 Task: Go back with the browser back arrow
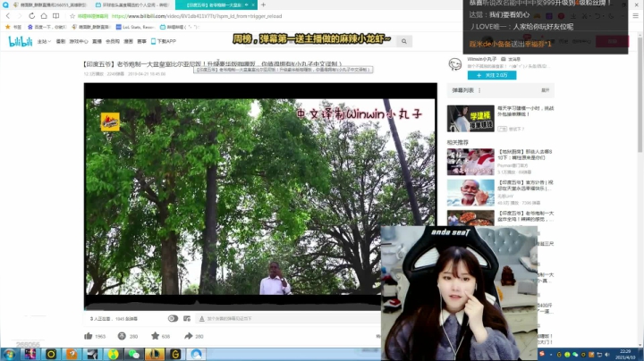point(8,16)
